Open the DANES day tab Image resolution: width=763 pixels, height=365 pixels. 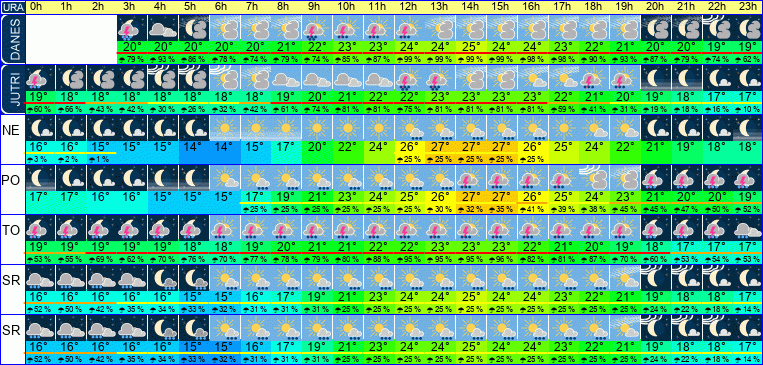[12, 39]
